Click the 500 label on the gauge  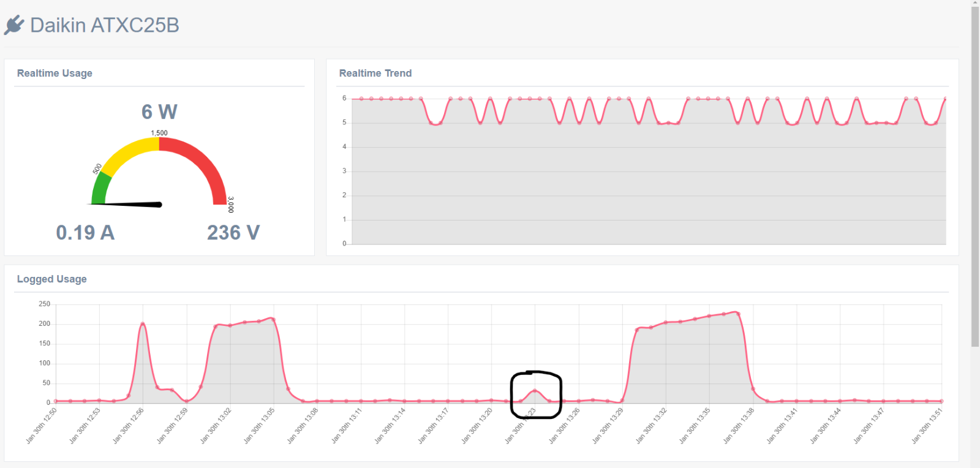(97, 168)
